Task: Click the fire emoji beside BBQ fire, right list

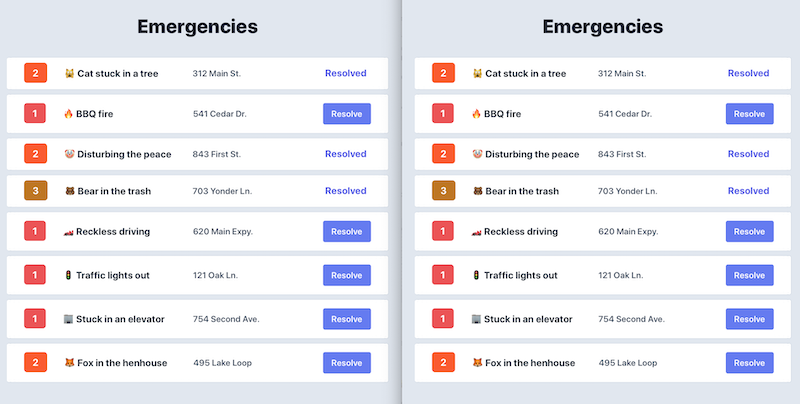Action: 476,114
